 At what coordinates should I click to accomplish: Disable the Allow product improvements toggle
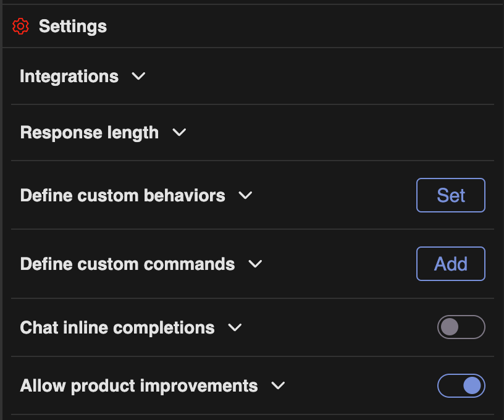pos(461,386)
